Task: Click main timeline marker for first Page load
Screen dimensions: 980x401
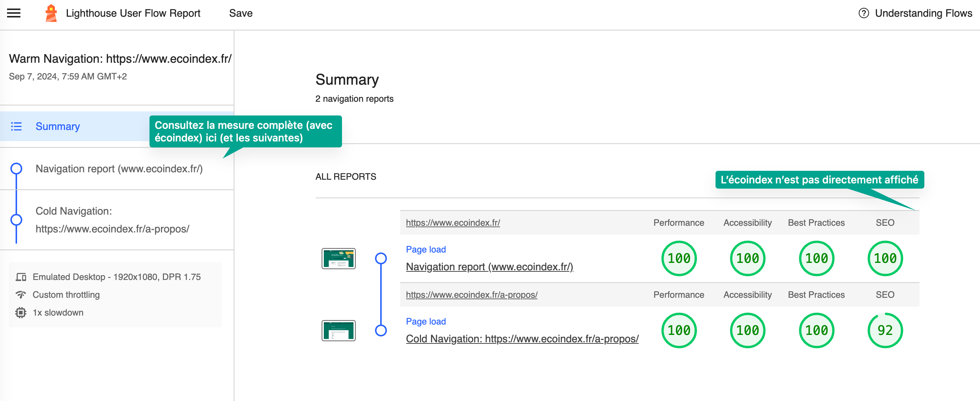Action: (381, 258)
